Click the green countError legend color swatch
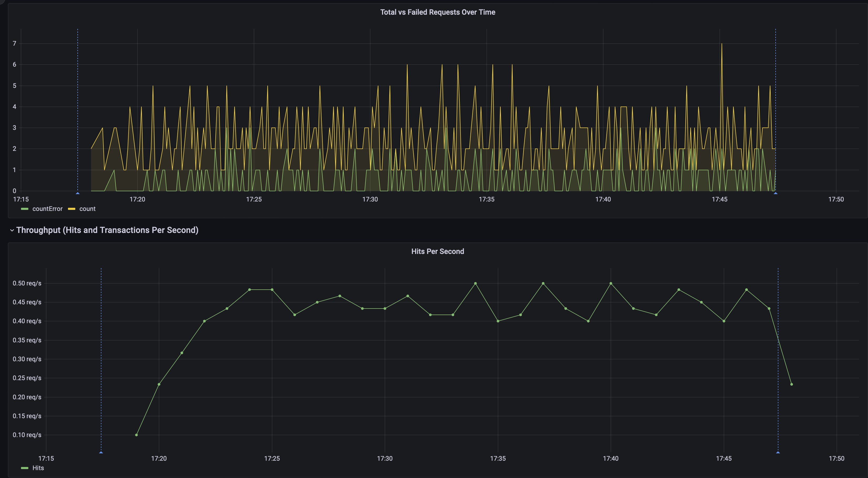 25,209
